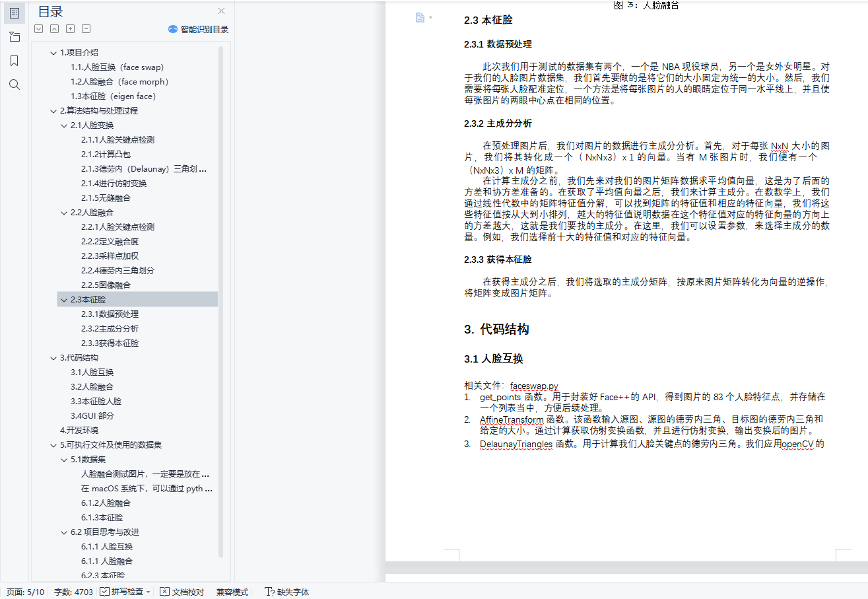Click the page layout icon beside the document
This screenshot has width=868, height=599.
tap(420, 18)
